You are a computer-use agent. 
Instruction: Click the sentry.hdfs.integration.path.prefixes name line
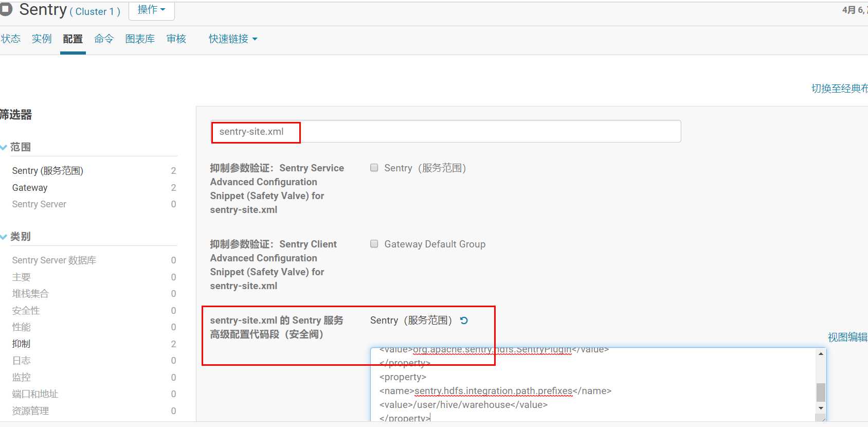(x=495, y=391)
